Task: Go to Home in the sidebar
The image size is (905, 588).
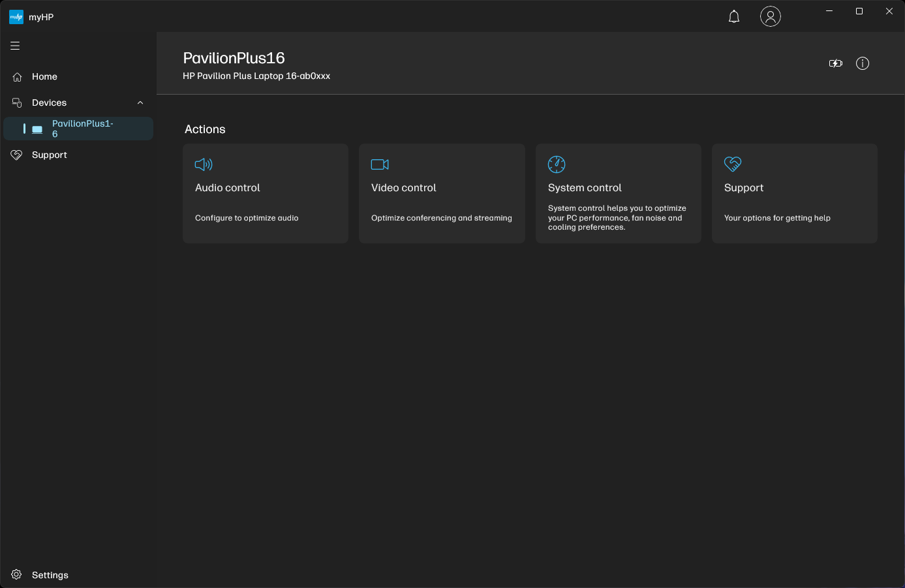Action: (x=44, y=76)
